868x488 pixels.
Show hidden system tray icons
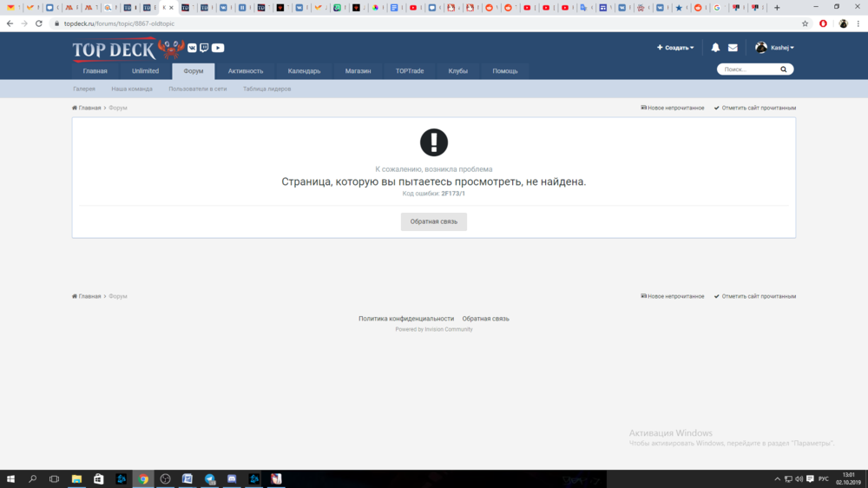click(x=778, y=479)
